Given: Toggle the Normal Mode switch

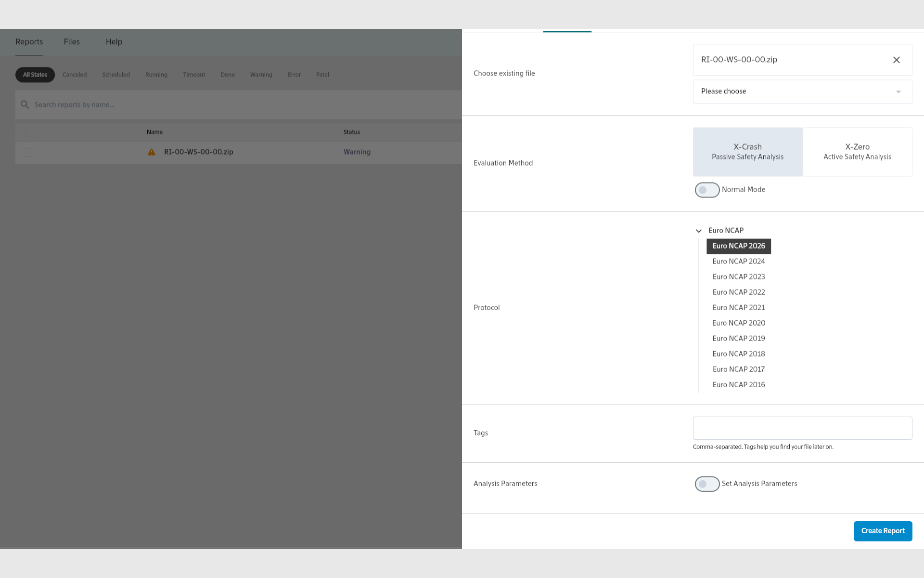Looking at the screenshot, I should (707, 190).
